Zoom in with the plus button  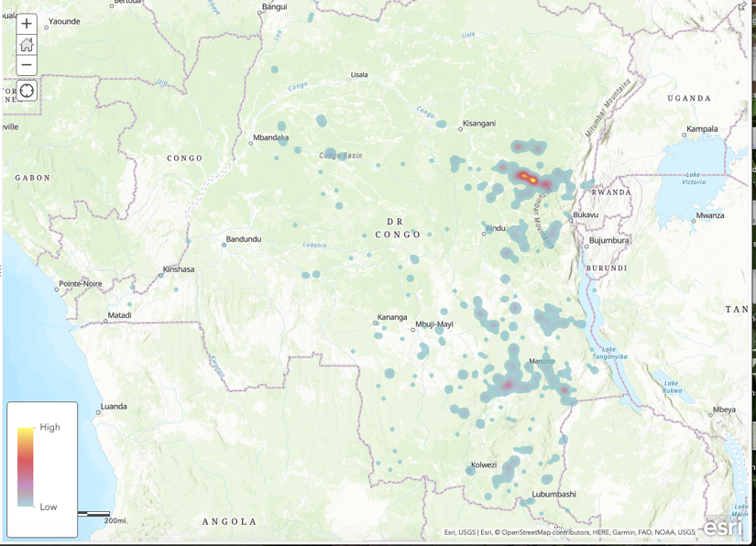pyautogui.click(x=27, y=24)
